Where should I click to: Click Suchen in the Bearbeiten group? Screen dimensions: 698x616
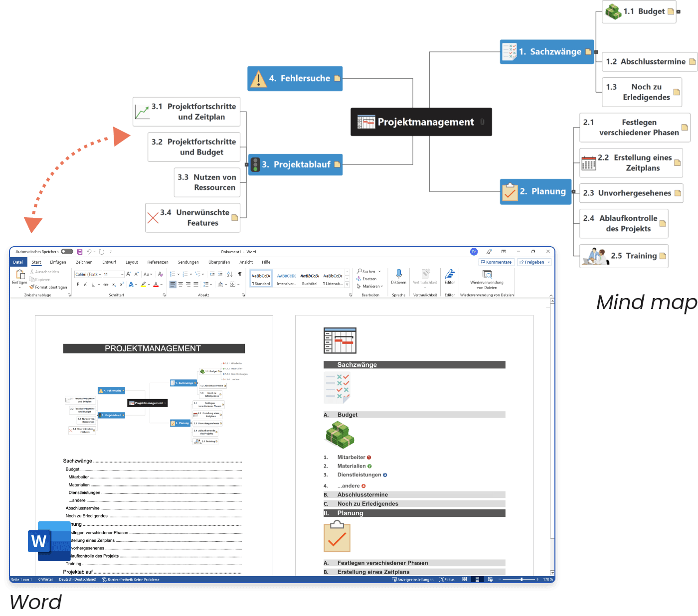[366, 272]
